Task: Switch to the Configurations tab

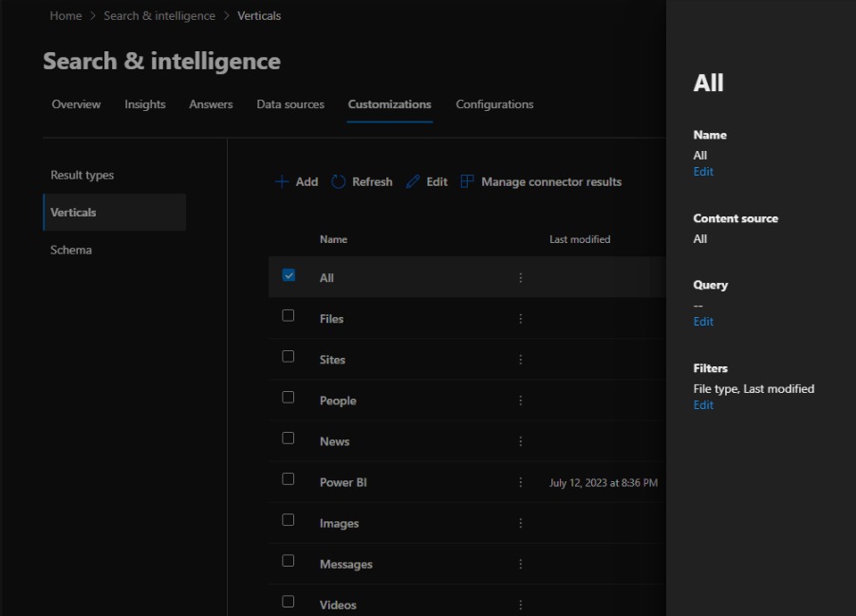Action: click(494, 104)
